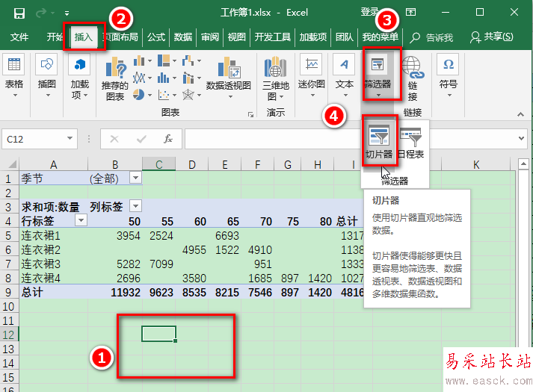Click the 共享 (Share) button
Viewport: 533px width, 392px height.
[x=492, y=37]
